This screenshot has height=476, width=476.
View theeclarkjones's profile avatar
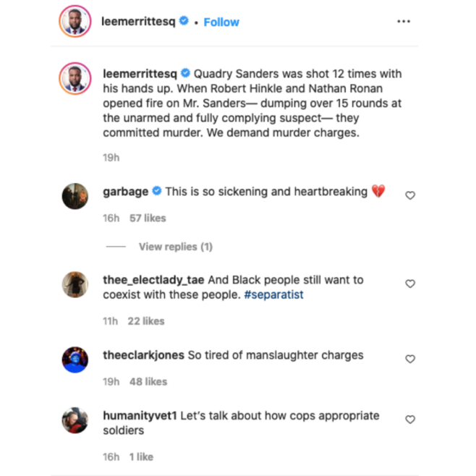click(x=75, y=359)
